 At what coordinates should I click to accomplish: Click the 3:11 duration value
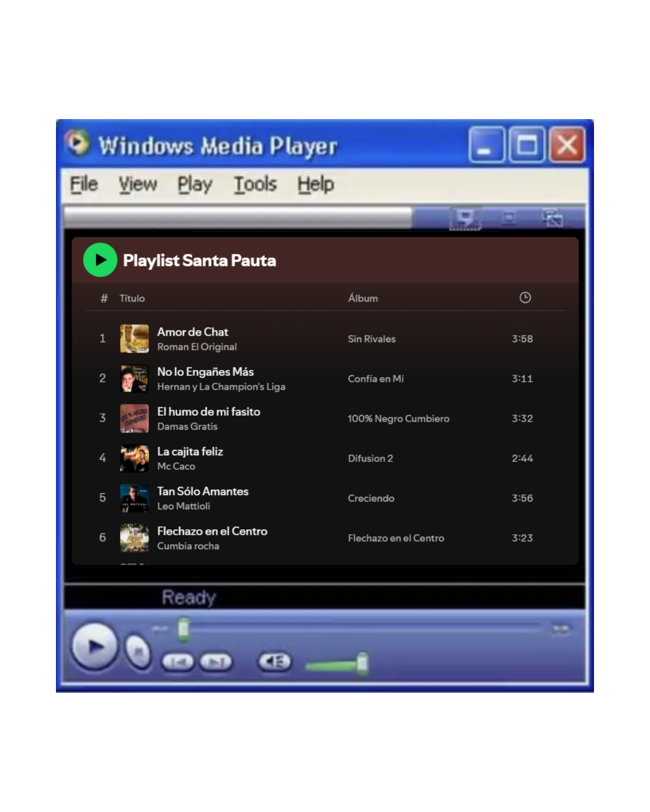pos(522,379)
